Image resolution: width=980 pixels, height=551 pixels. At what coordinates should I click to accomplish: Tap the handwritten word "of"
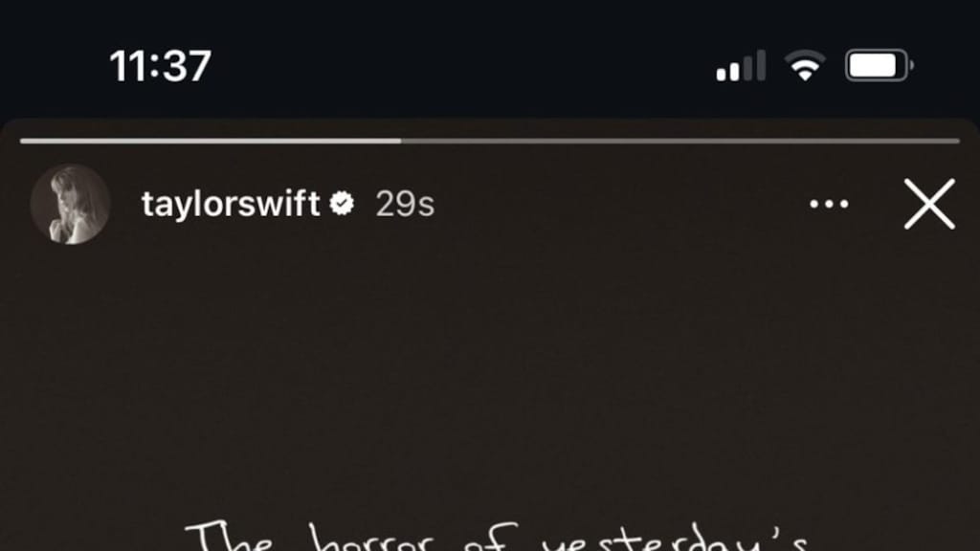point(491,538)
